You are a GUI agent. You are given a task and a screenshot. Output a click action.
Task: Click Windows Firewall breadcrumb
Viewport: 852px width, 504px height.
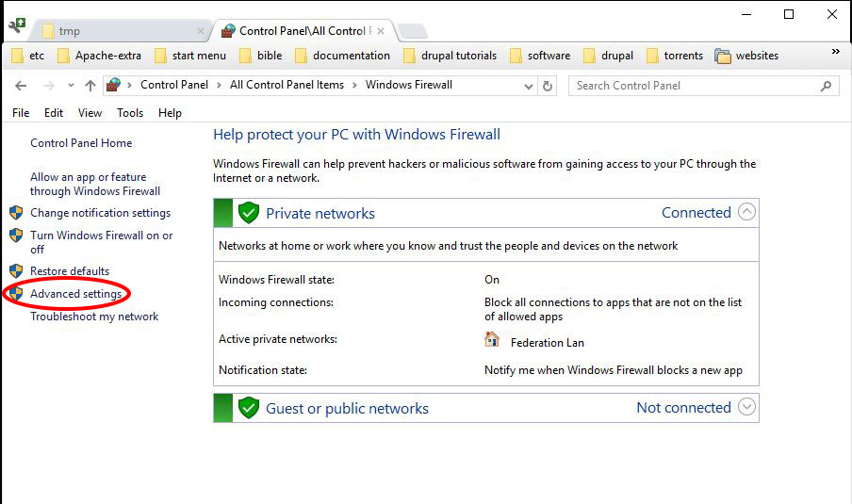click(x=409, y=85)
